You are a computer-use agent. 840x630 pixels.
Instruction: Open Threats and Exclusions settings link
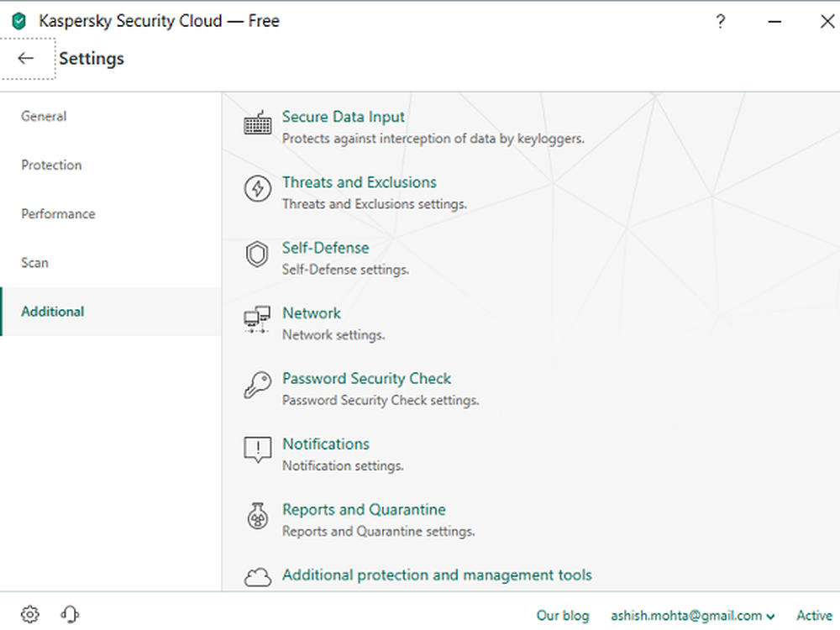359,181
